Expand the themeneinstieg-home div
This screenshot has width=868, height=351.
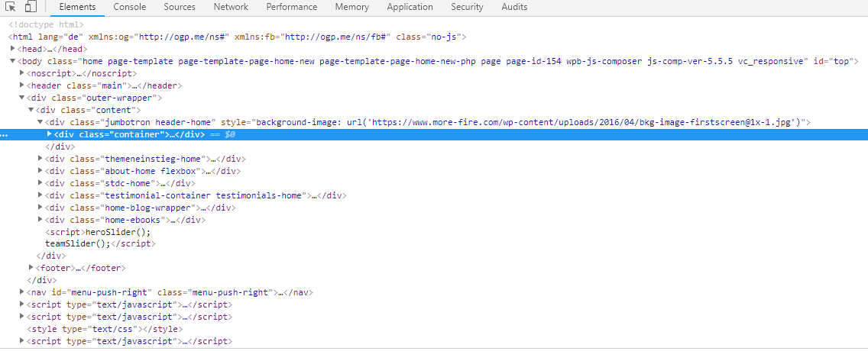[x=39, y=159]
